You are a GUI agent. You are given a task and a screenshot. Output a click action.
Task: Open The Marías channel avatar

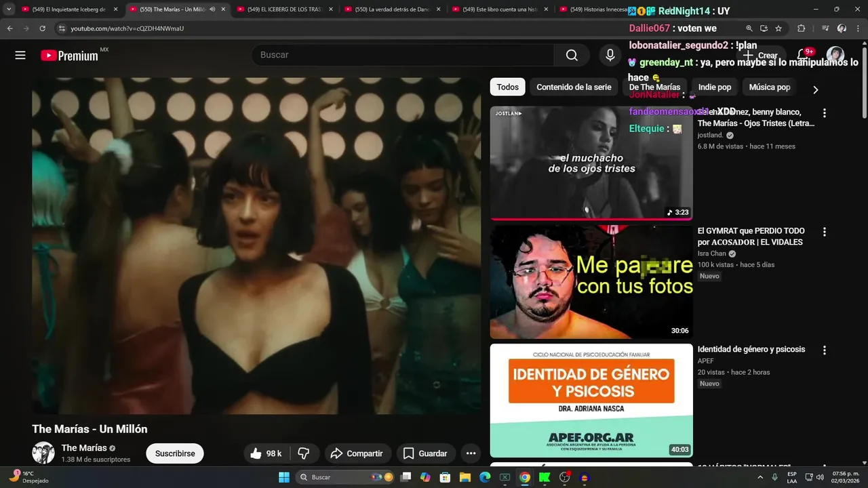pyautogui.click(x=43, y=453)
